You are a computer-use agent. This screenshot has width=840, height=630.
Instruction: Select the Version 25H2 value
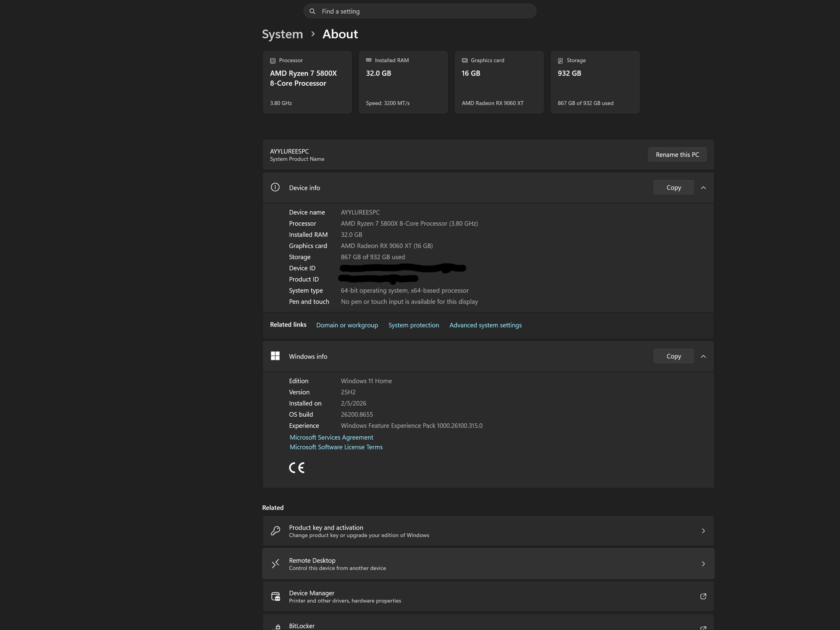click(x=348, y=392)
